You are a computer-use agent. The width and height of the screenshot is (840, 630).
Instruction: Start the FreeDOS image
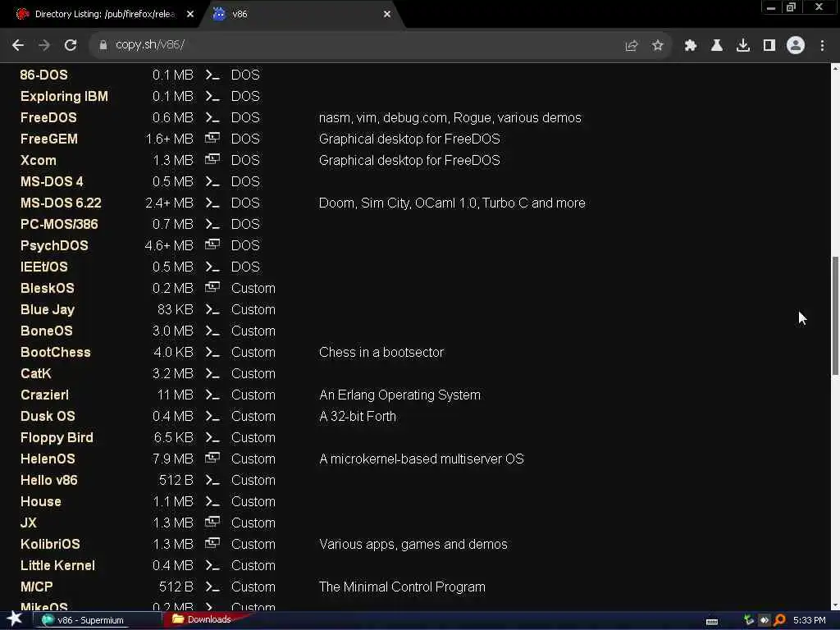48,118
